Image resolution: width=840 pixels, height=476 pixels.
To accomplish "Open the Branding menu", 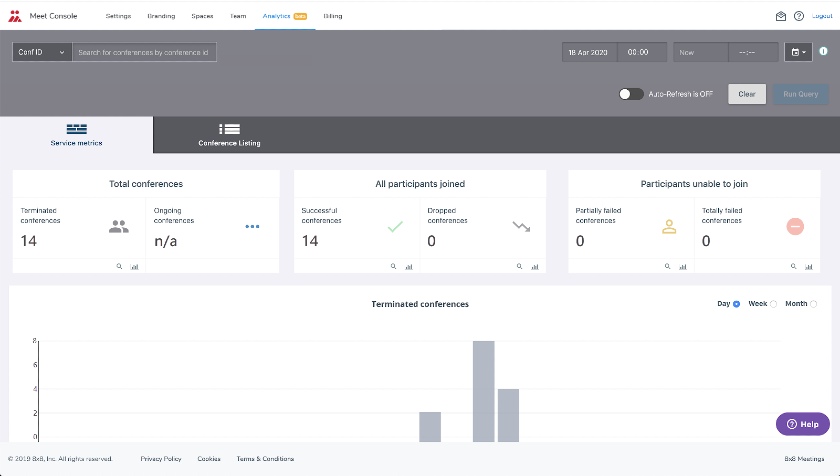I will tap(161, 16).
